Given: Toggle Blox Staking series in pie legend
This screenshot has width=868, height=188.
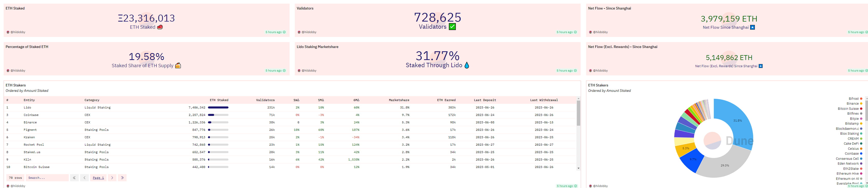Looking at the screenshot, I should click(x=852, y=134).
